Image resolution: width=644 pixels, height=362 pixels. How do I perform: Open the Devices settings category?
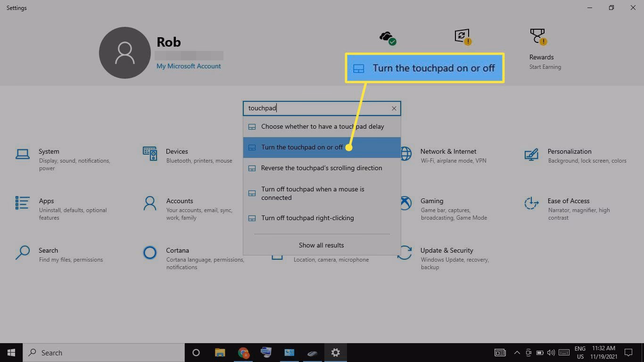pos(177,152)
